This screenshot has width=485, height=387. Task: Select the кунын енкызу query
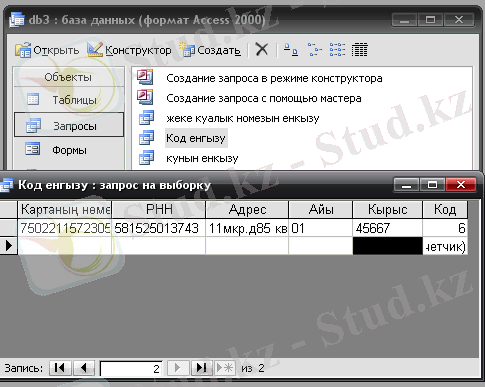(202, 158)
